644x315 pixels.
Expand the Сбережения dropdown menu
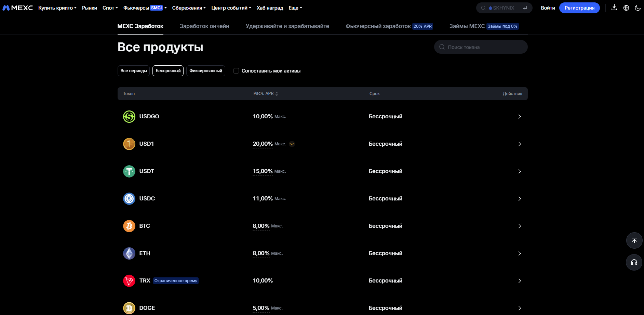point(189,8)
